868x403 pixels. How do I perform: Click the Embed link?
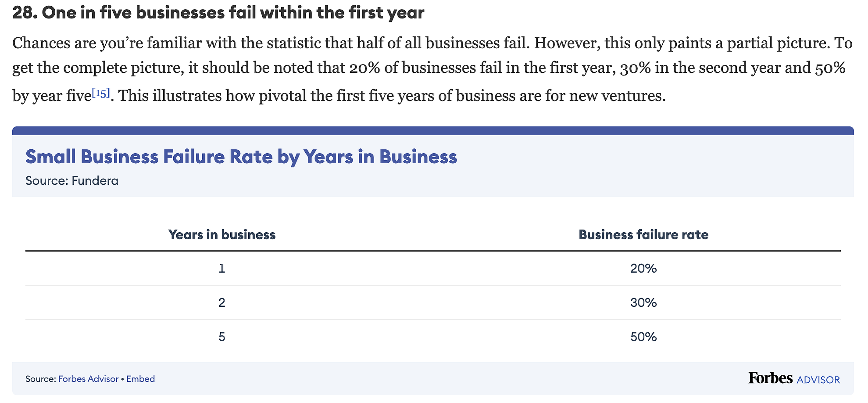(x=140, y=379)
